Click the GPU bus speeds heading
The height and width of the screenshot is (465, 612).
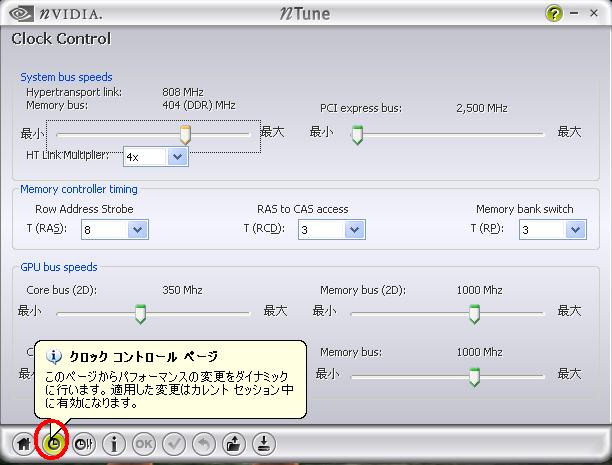[x=59, y=267]
